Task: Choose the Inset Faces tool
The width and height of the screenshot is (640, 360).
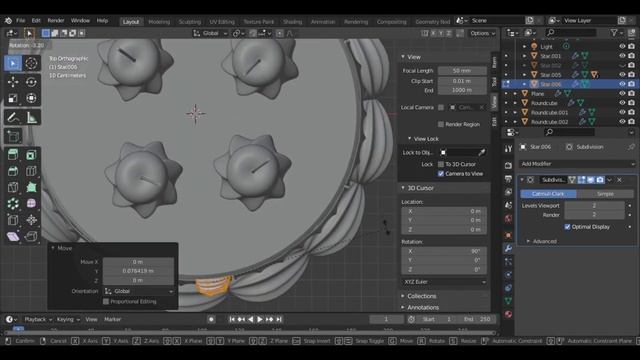Action: 31,155
